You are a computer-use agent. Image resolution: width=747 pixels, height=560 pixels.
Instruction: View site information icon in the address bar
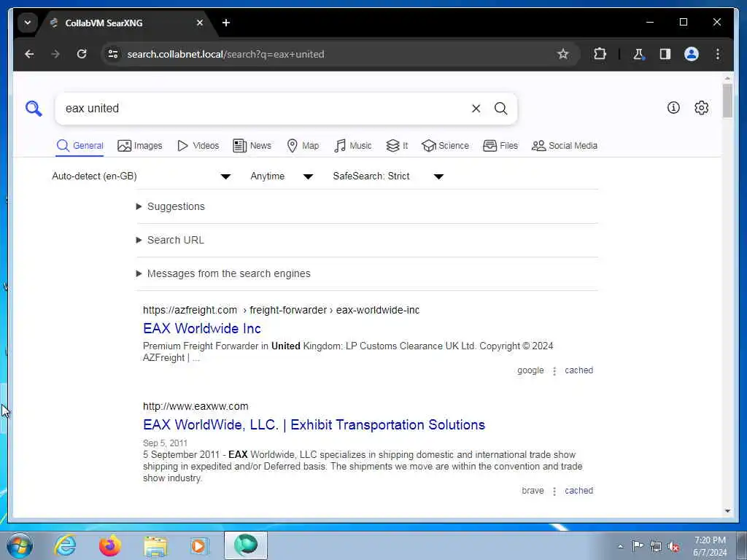tap(113, 54)
